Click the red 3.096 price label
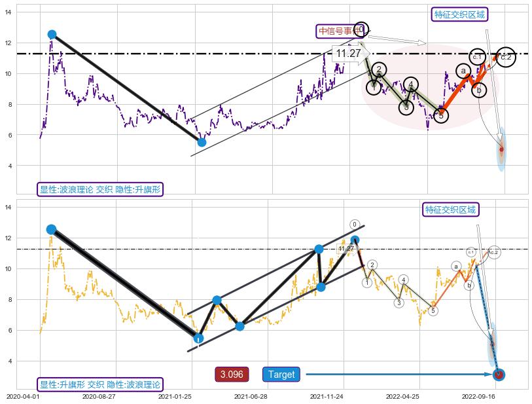This screenshot has height=404, width=532. click(x=232, y=375)
